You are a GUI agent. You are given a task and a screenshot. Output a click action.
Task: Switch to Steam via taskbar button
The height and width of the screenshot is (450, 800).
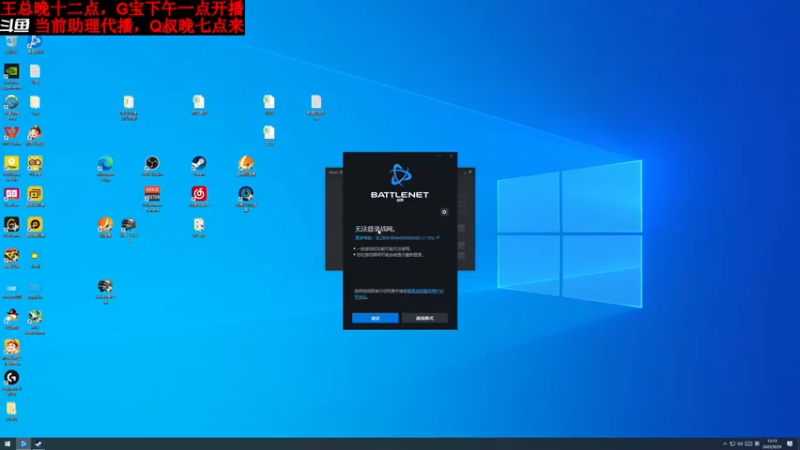click(38, 444)
